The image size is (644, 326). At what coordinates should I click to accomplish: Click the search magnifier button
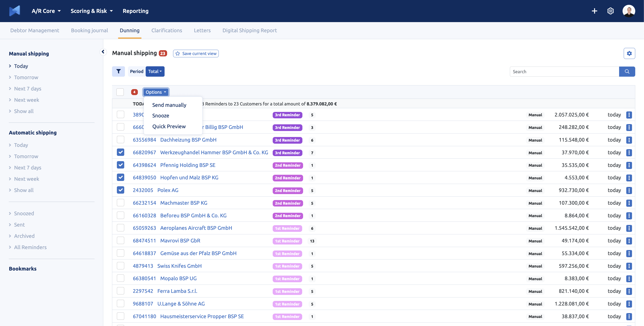pyautogui.click(x=627, y=72)
